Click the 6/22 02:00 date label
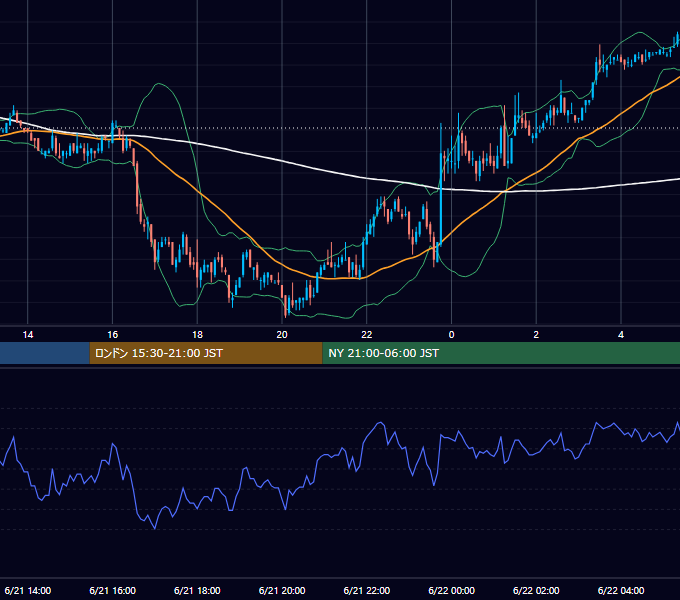Viewport: 680px width, 600px height. click(536, 590)
